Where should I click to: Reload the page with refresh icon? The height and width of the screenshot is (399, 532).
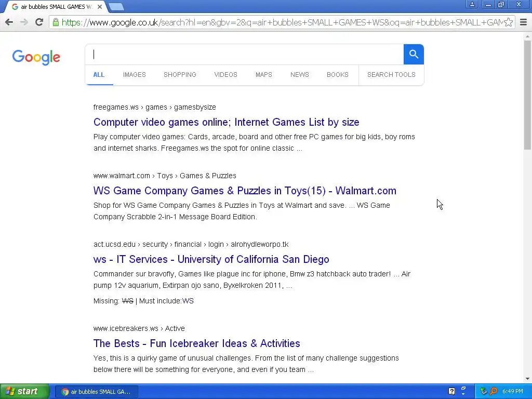click(39, 22)
